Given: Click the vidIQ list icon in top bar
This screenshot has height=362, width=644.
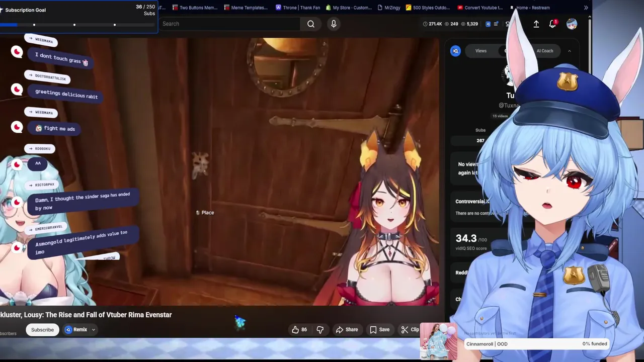Looking at the screenshot, I should coord(496,24).
